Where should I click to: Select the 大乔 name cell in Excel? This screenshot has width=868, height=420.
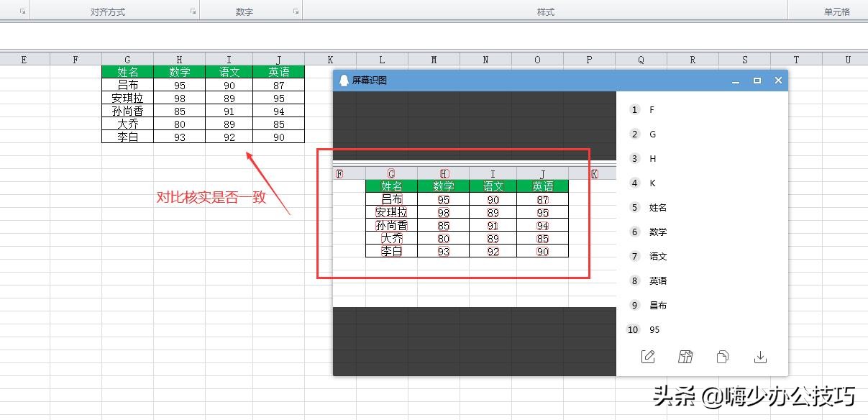pos(127,124)
